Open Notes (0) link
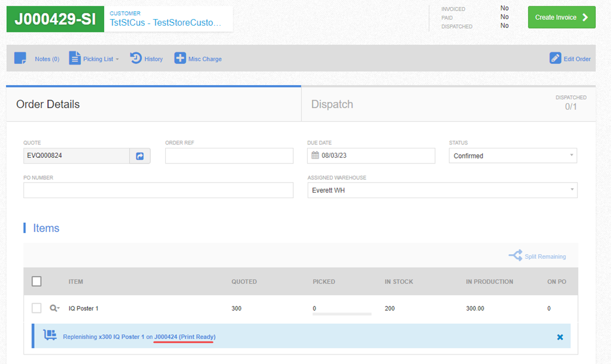Viewport: 611px width, 364px height. point(47,59)
